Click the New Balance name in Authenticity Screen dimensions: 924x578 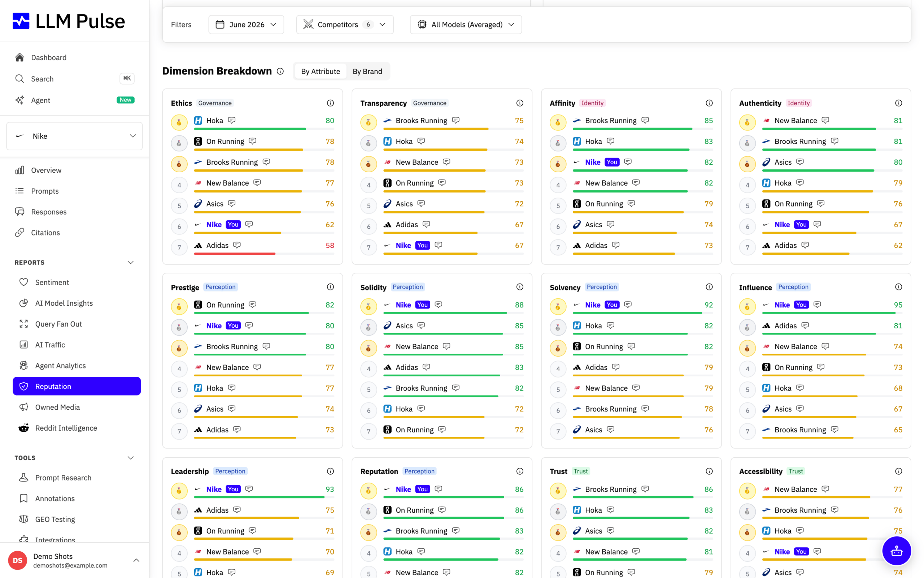796,121
